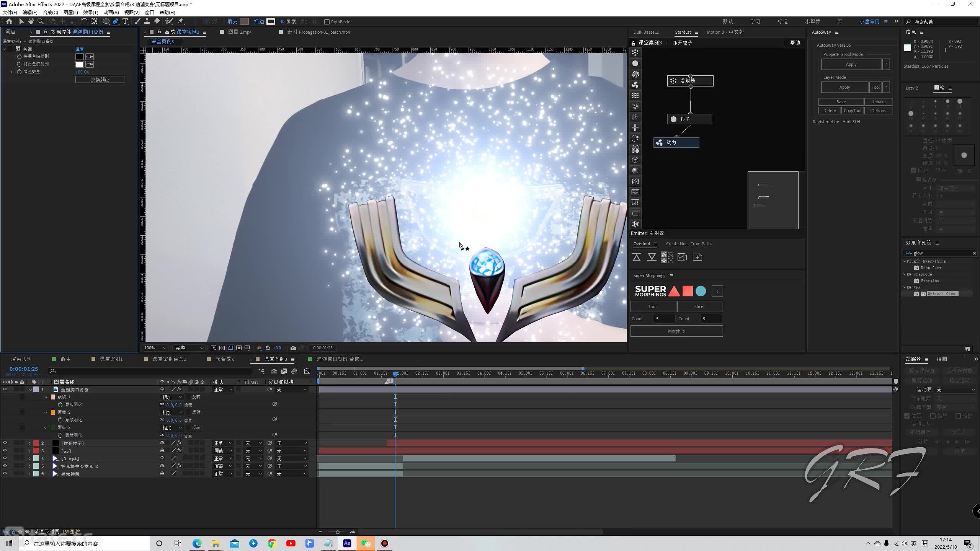Click the snapshot camera icon below viewer
The image size is (980, 551).
tap(293, 348)
